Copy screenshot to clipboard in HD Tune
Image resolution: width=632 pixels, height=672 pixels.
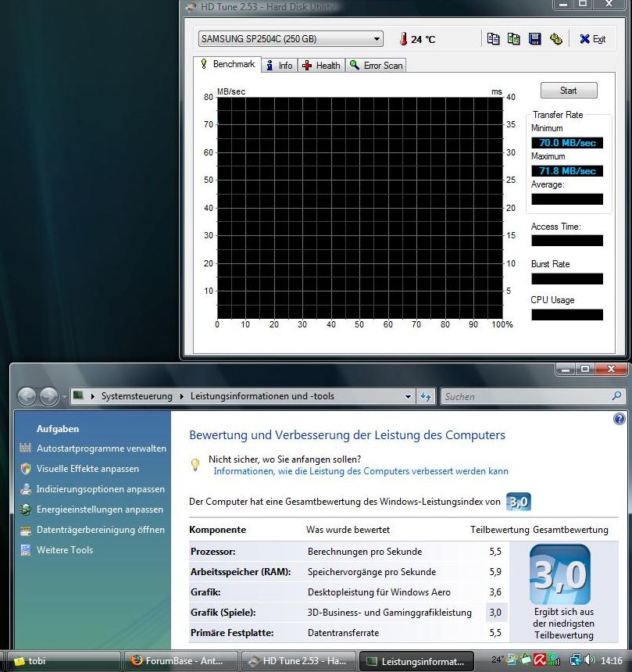click(514, 39)
